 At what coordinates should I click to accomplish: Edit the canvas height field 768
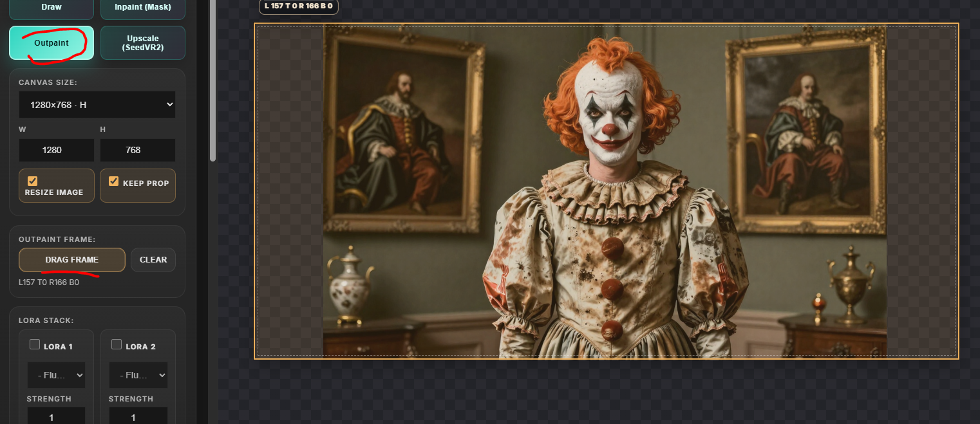(x=138, y=150)
